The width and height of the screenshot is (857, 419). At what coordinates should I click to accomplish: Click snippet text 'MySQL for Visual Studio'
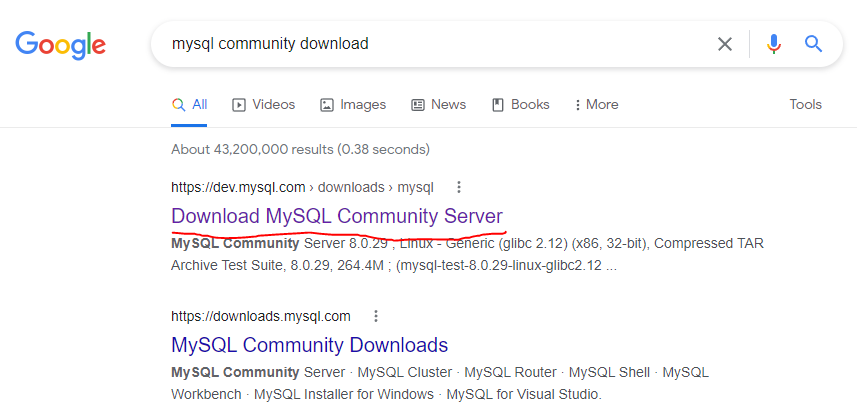(523, 394)
